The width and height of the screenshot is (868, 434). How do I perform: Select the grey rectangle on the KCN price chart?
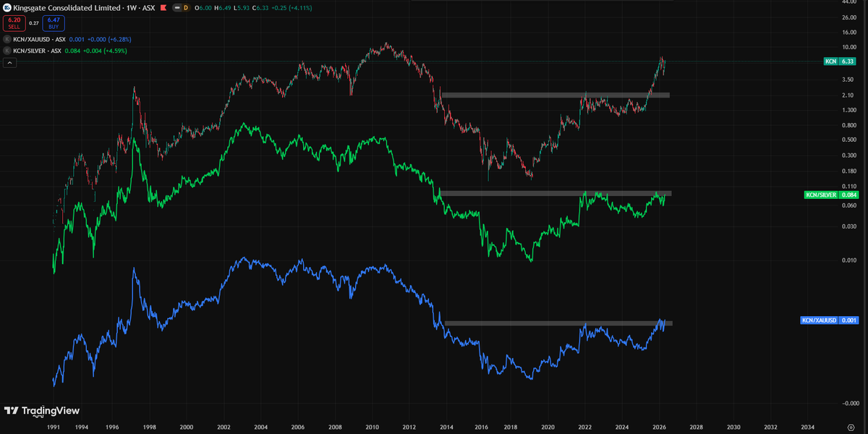[x=555, y=95]
